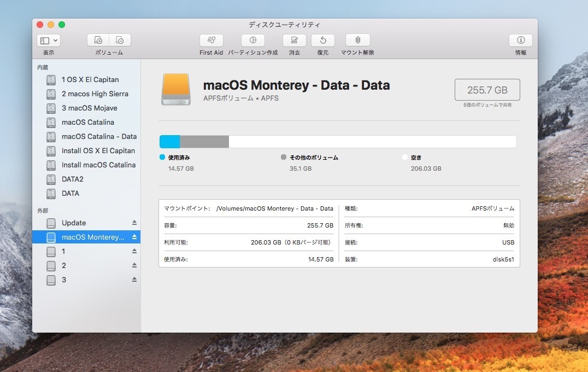Select the macOS Catalina - Data volume
Viewport: 588px width, 372px height.
point(99,136)
